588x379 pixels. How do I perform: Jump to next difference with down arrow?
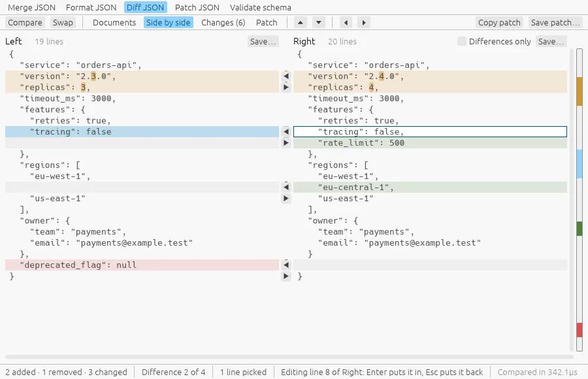[319, 22]
